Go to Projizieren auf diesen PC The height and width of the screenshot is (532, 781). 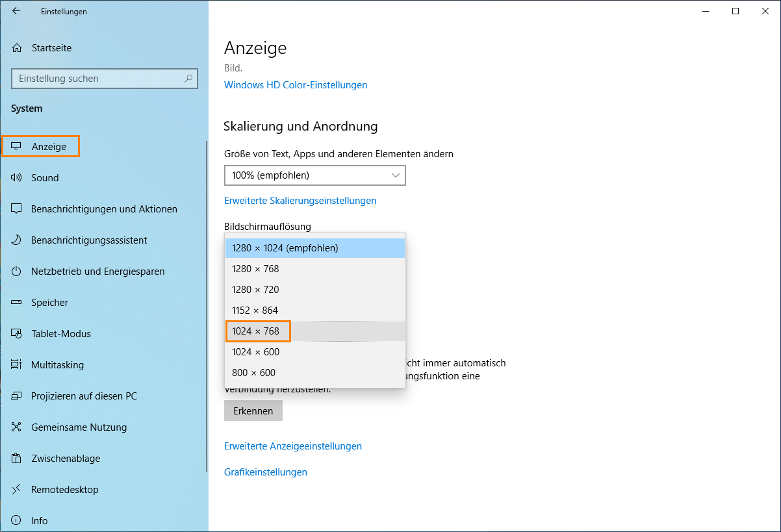(84, 396)
